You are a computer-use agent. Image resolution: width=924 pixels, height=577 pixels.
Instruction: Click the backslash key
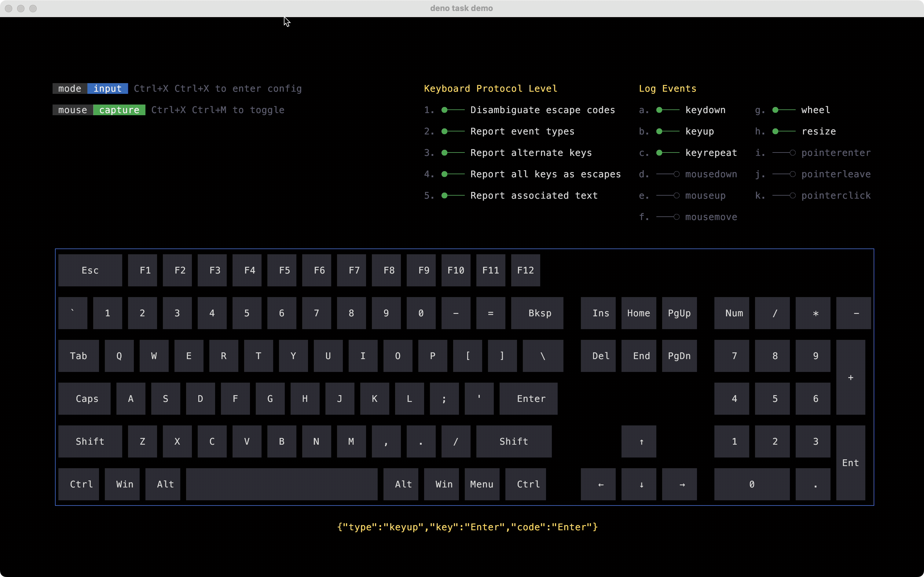pos(543,356)
